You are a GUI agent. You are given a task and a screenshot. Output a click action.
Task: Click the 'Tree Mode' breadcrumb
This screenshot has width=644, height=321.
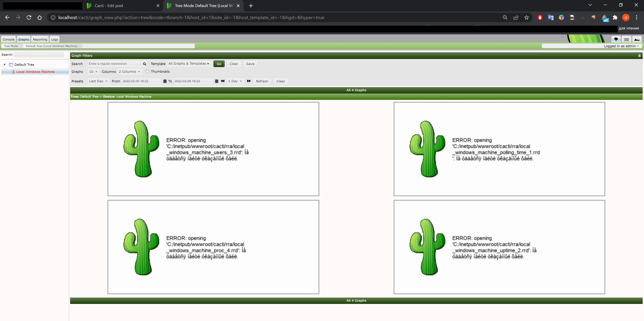pos(11,46)
